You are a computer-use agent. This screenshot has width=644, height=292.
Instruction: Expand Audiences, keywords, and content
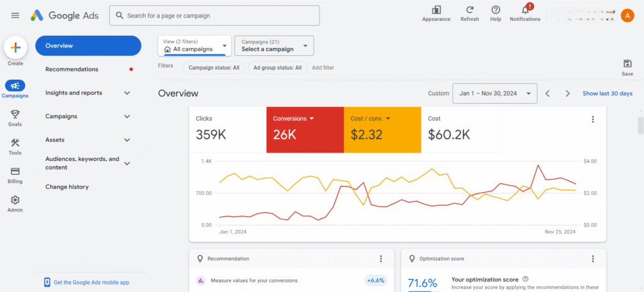click(127, 163)
